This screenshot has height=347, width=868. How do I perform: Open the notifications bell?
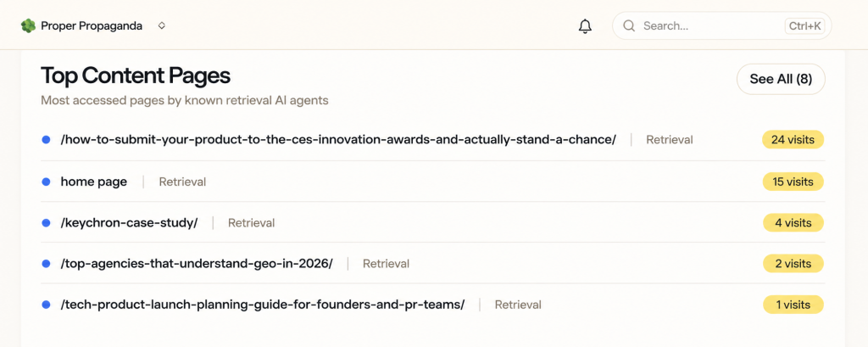585,26
